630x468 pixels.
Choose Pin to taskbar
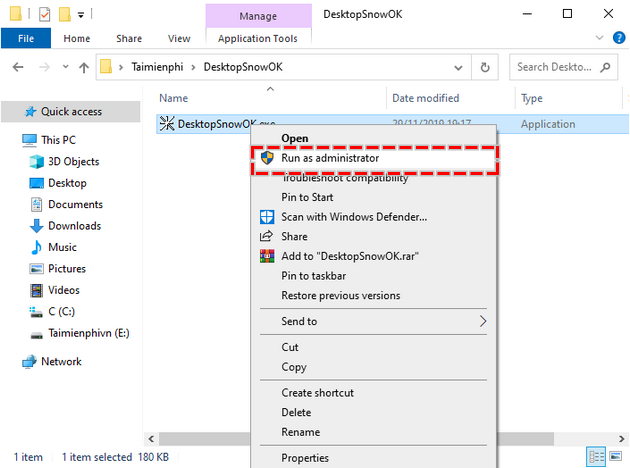point(313,276)
